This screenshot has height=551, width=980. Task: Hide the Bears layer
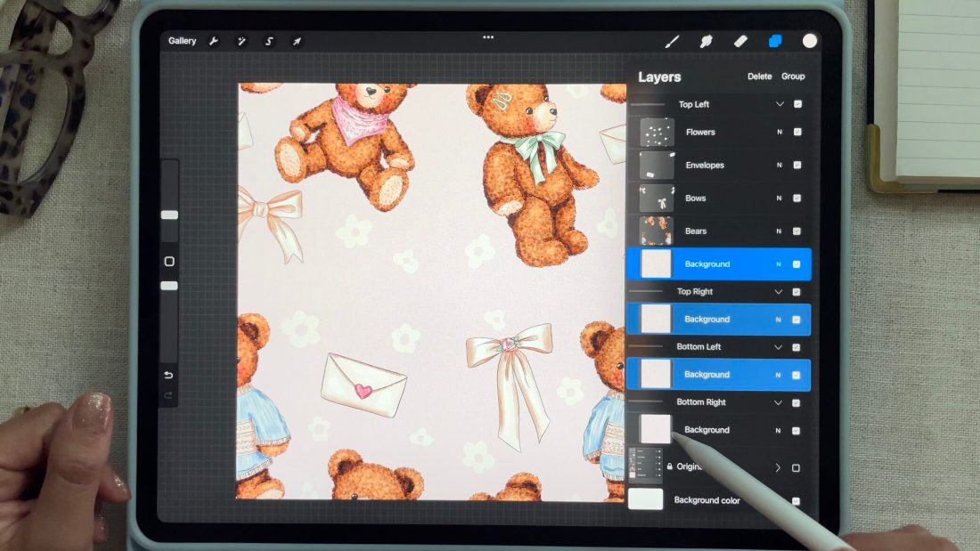pyautogui.click(x=796, y=231)
